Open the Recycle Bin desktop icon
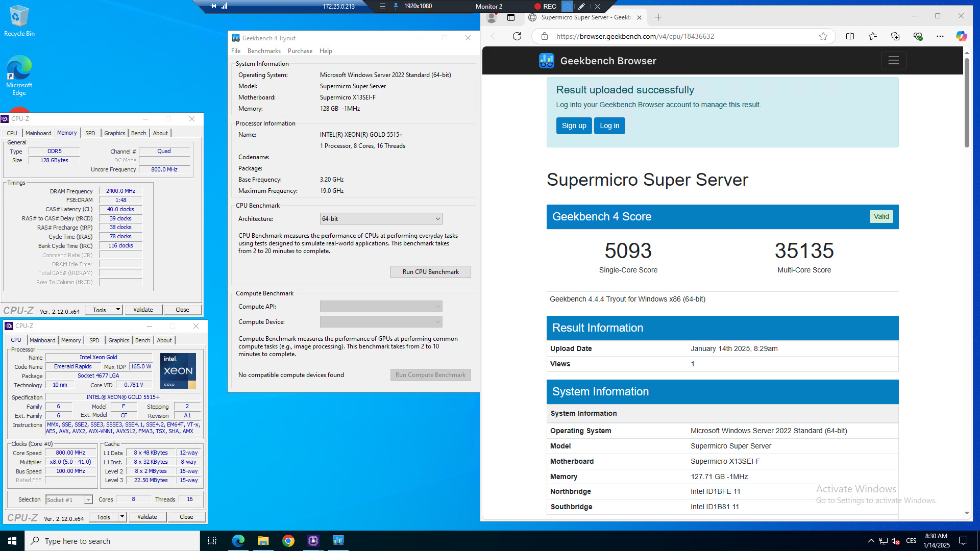This screenshot has width=980, height=551. (19, 21)
